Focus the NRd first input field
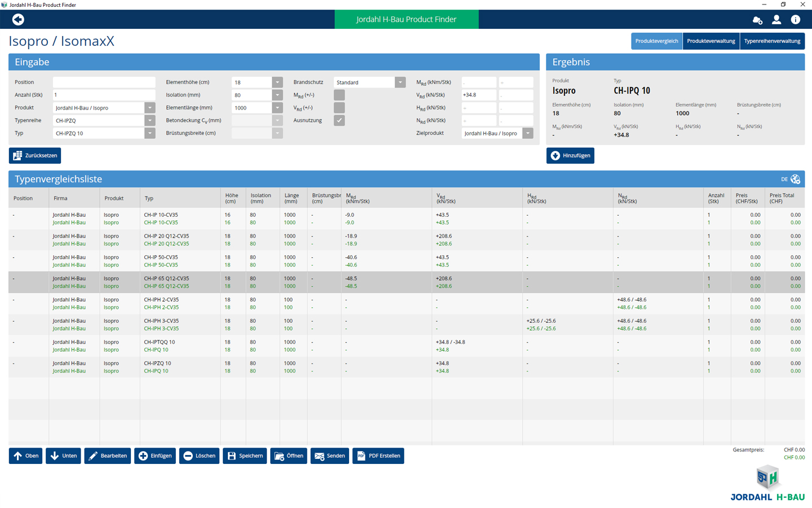Screen dimensions: 812x508 point(479,120)
